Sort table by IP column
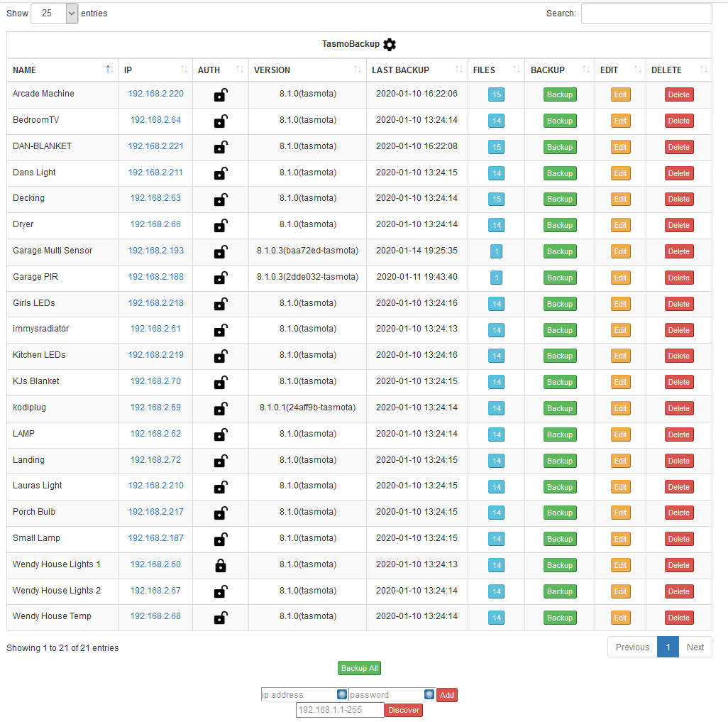This screenshot has height=722, width=728. point(155,70)
